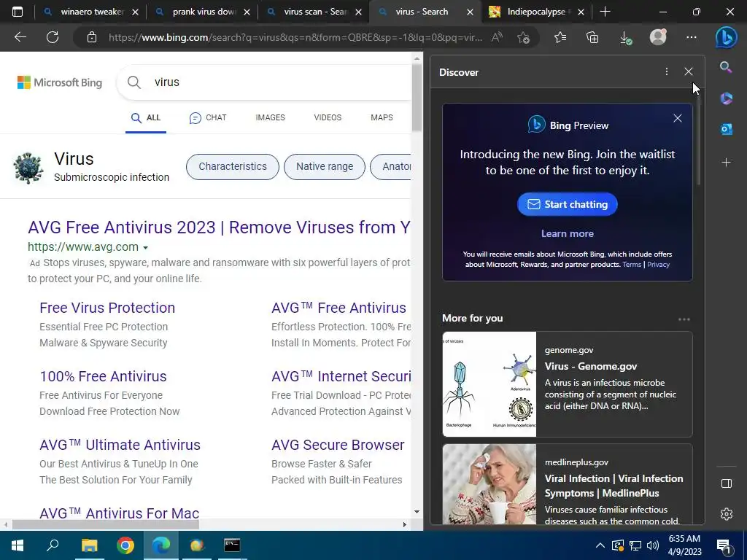Open the Action Center notifications icon
The image size is (747, 560).
(724, 546)
